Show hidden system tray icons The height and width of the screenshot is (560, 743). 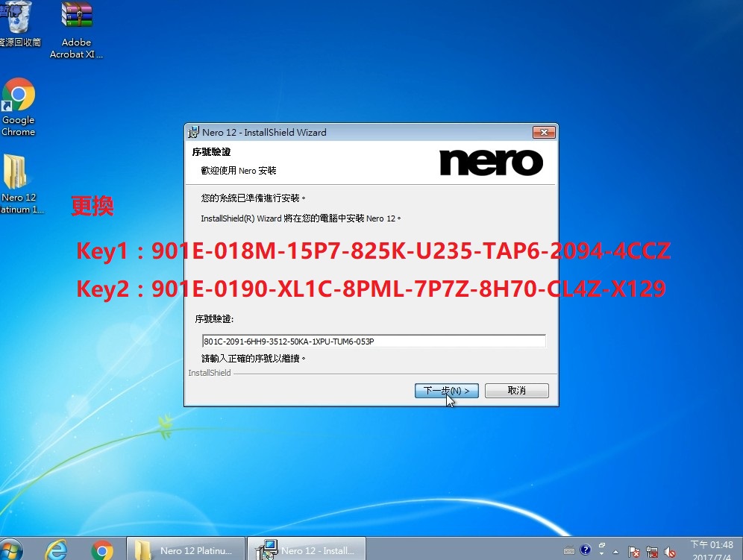pos(616,552)
